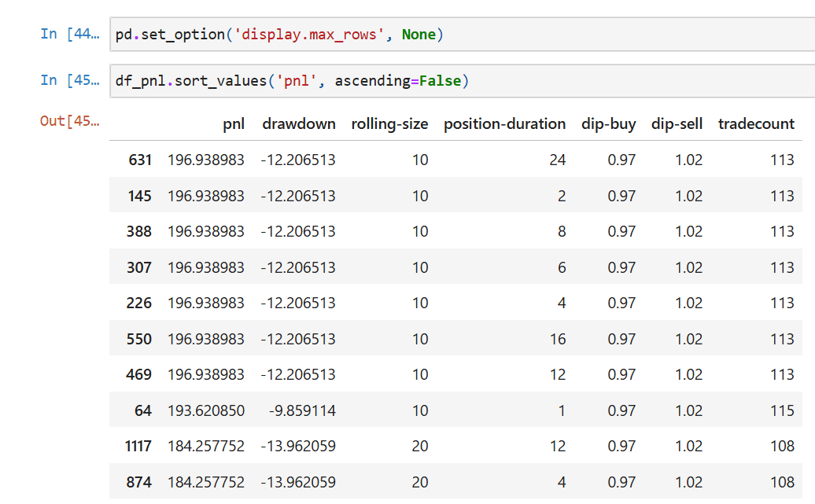
Task: Select row index 1117
Action: (137, 446)
